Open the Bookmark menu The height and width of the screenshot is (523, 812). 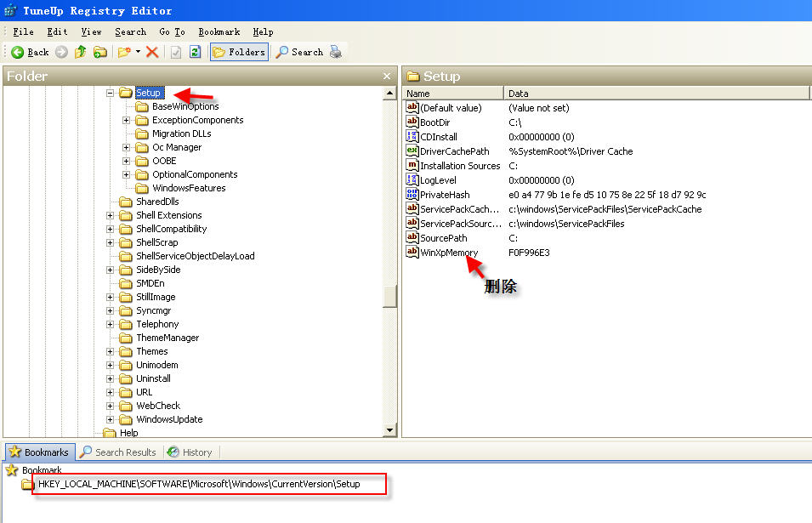[219, 32]
